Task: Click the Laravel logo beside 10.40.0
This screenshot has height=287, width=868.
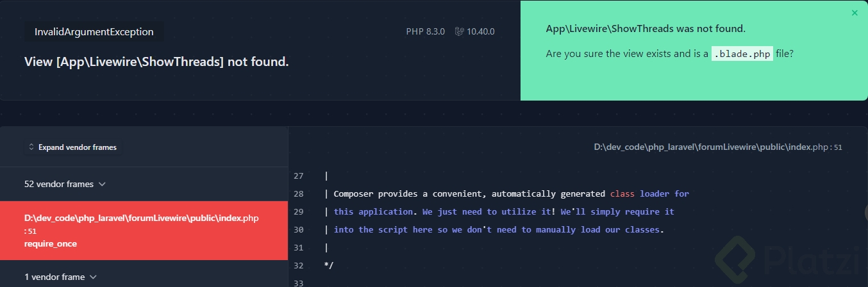Action: pyautogui.click(x=459, y=31)
